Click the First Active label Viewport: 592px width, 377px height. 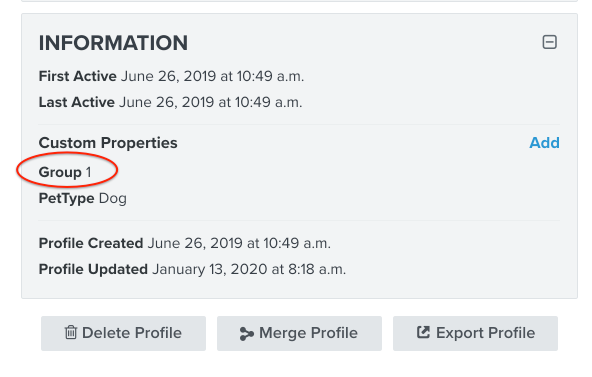pos(77,76)
